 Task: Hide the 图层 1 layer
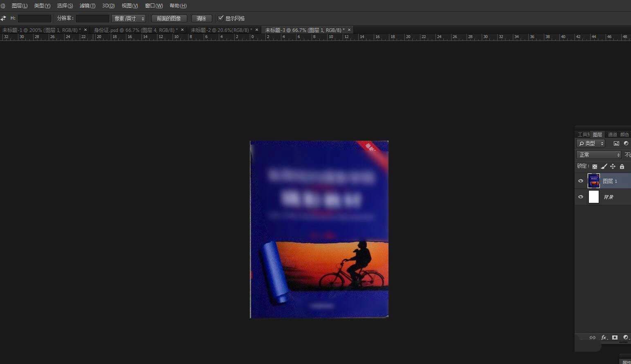pos(580,180)
